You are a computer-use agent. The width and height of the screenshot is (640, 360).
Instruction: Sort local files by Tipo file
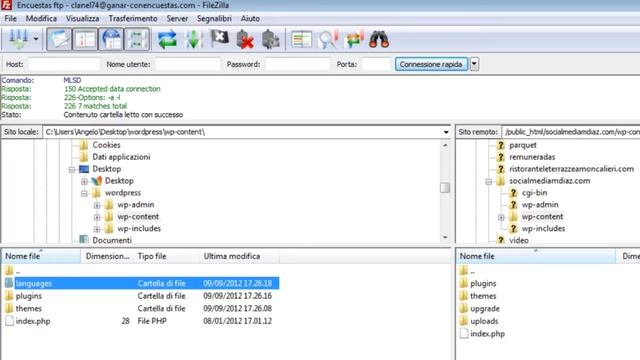(x=166, y=256)
